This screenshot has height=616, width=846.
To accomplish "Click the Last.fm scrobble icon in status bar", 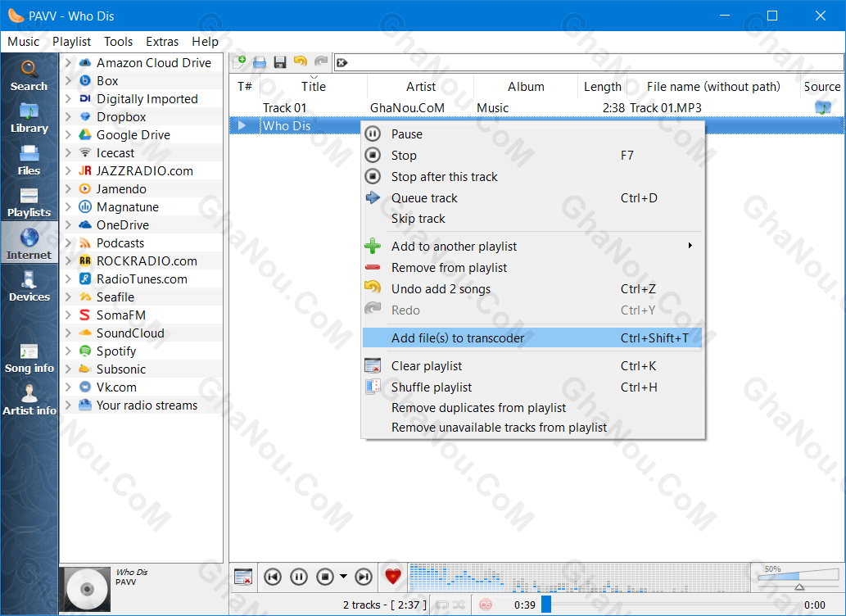I will coord(486,605).
